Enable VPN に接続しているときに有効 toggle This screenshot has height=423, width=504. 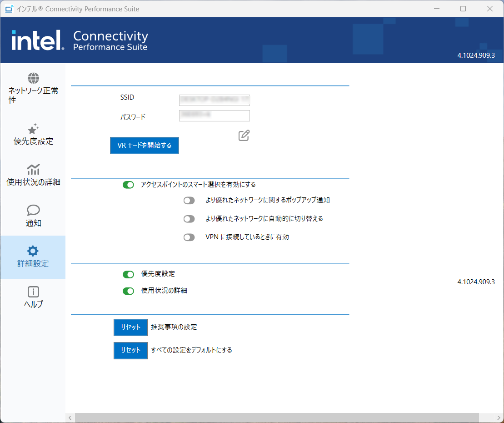[189, 237]
